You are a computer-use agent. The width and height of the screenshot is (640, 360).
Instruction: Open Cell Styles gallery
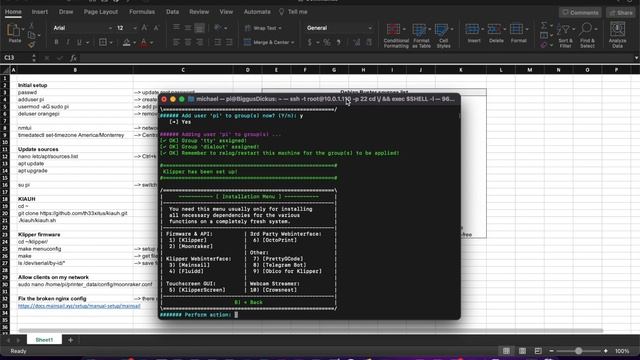443,36
